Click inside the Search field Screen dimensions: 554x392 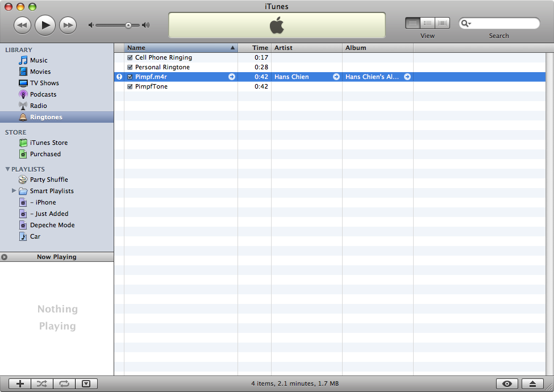pos(499,23)
